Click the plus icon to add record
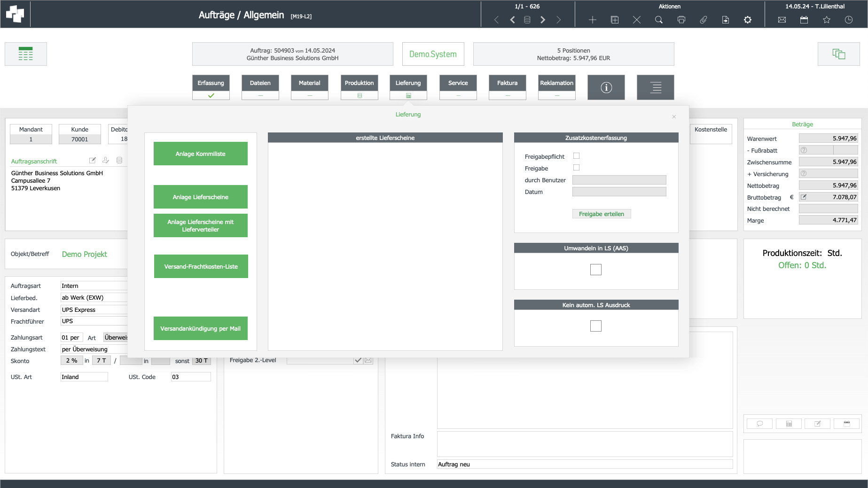This screenshot has width=868, height=488. pyautogui.click(x=593, y=20)
